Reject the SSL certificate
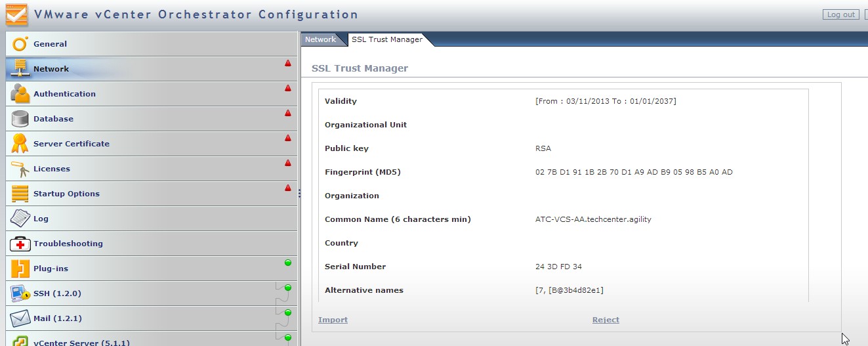Viewport: 868px width, 346px height. click(605, 320)
